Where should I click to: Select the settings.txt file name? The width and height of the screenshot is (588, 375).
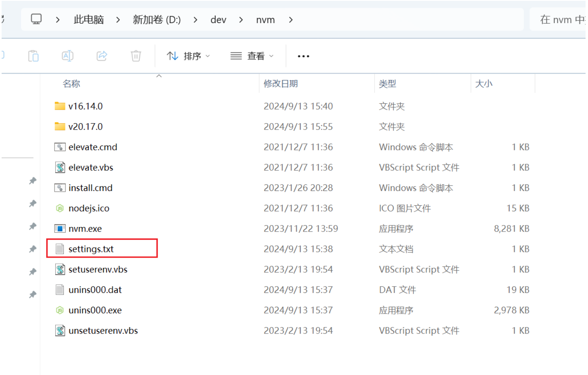(91, 249)
